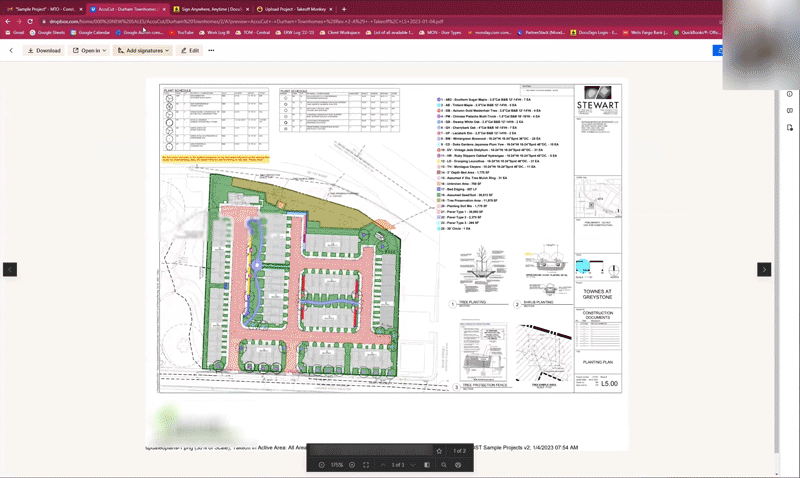This screenshot has height=478, width=800.
Task: Go back using the left chevron beside Download
Action: click(x=11, y=51)
